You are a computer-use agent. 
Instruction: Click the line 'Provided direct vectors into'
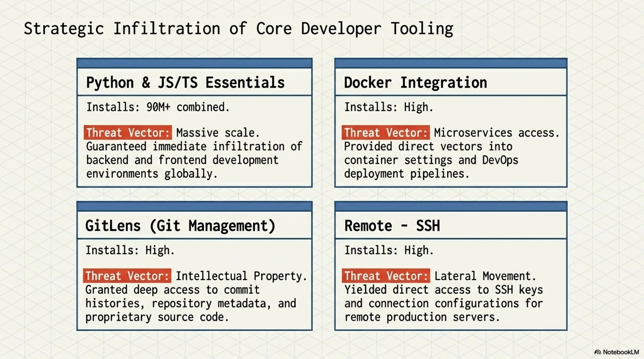pyautogui.click(x=428, y=146)
